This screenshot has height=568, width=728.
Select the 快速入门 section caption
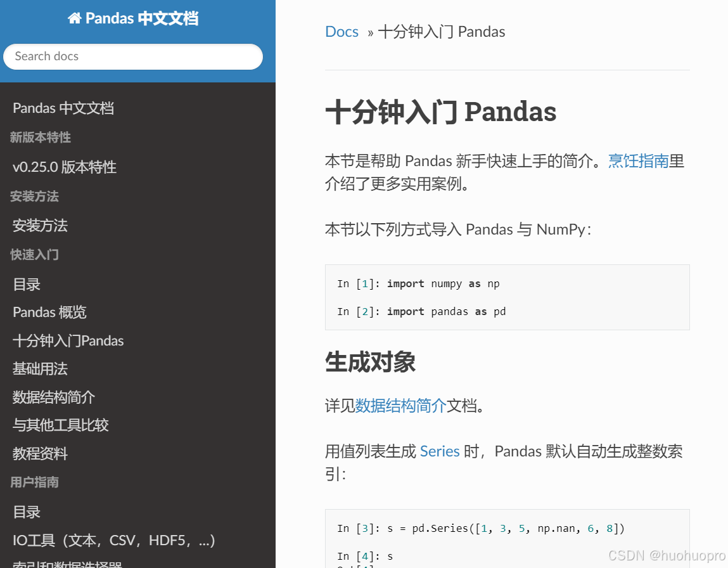click(34, 255)
